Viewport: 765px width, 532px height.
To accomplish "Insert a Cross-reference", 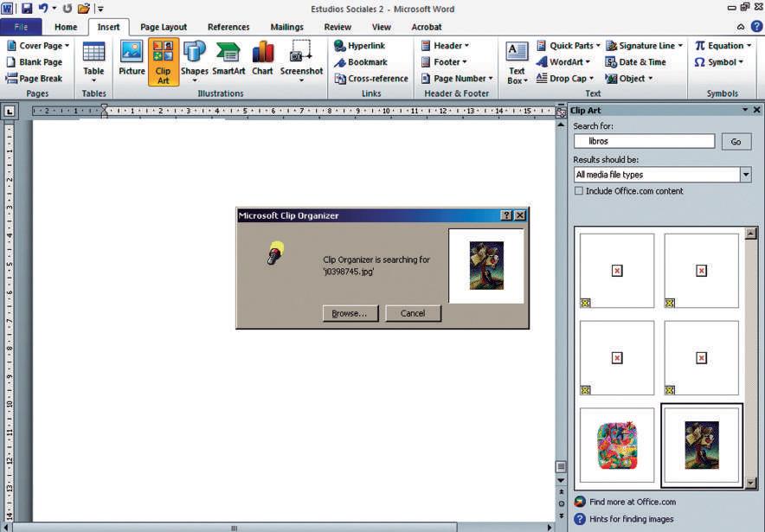I will (x=371, y=79).
